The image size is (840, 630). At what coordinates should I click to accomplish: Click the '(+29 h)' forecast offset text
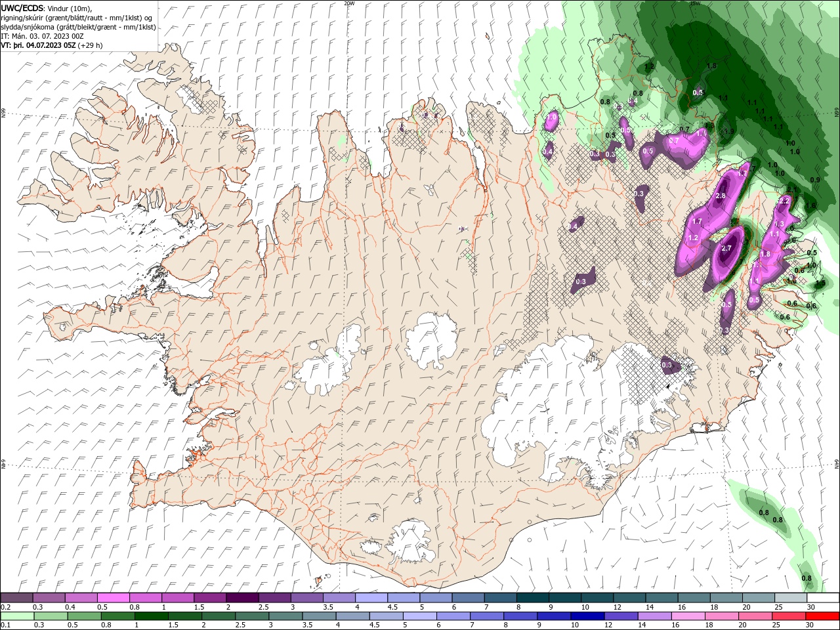click(91, 45)
